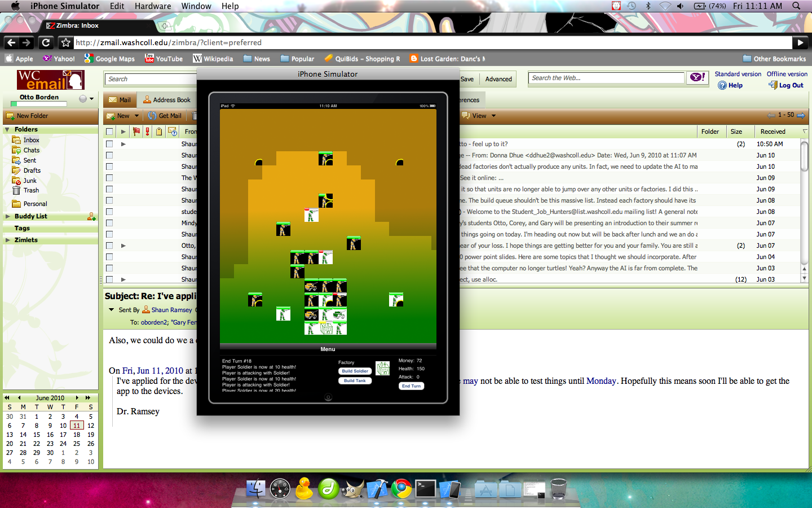Image resolution: width=812 pixels, height=508 pixels.
Task: Toggle the select-all messages checkbox
Action: pos(109,132)
